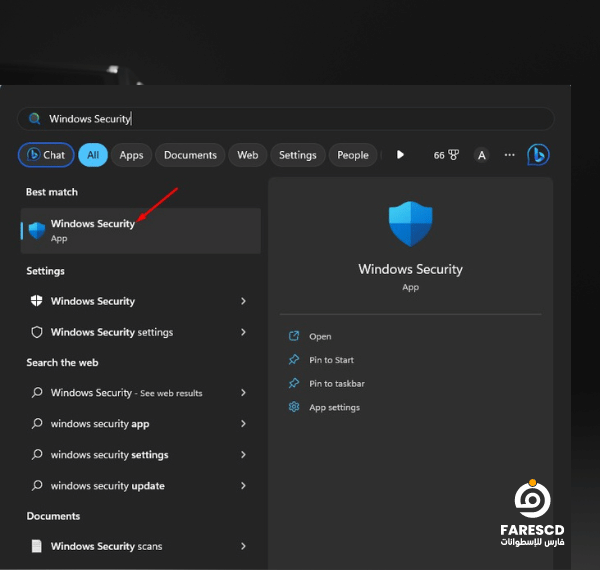Screen dimensions: 600x570
Task: Switch to the Settings filter tab
Action: (x=298, y=155)
